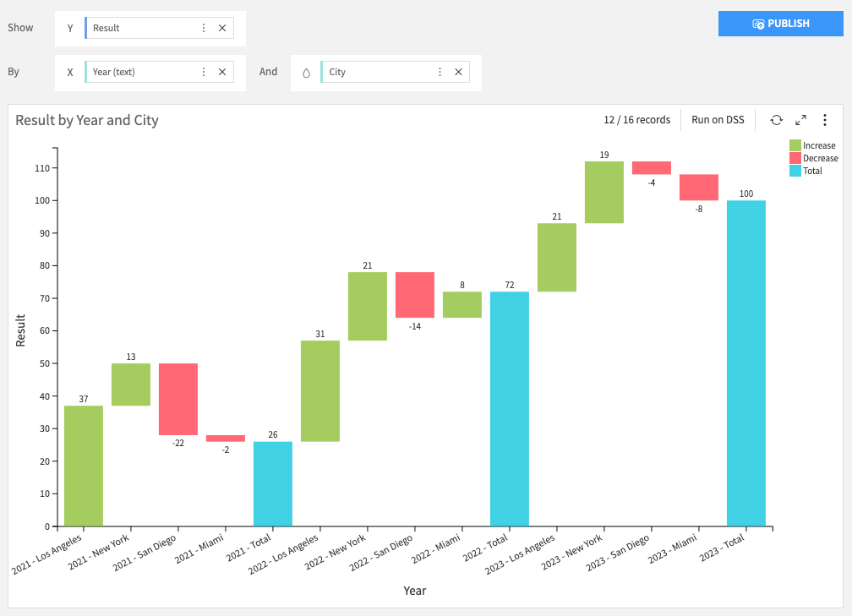The width and height of the screenshot is (852, 616).
Task: Remove the Year (text) field from X
Action: tap(222, 72)
